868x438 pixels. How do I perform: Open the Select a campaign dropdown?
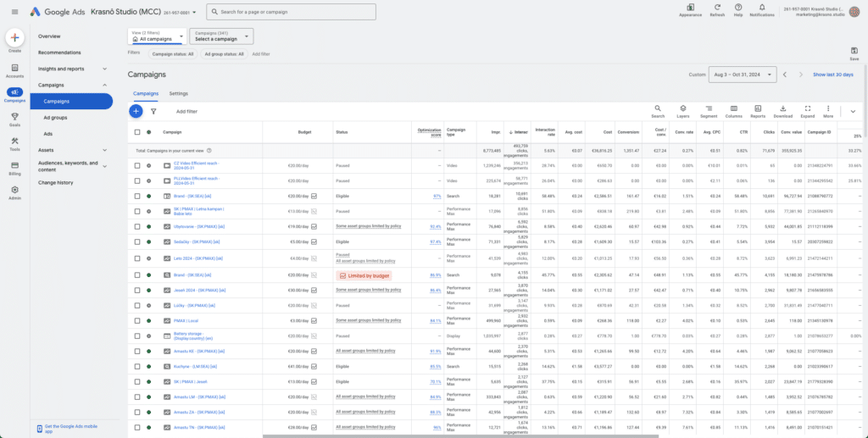pos(221,36)
